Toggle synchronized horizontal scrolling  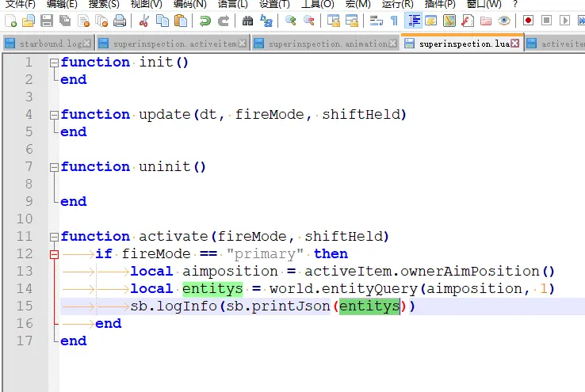coord(351,21)
